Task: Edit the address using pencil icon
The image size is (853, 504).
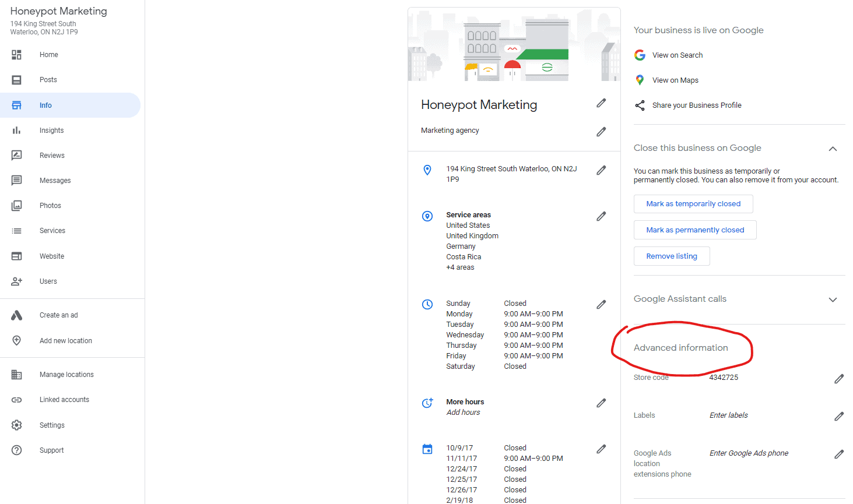Action: (x=601, y=170)
